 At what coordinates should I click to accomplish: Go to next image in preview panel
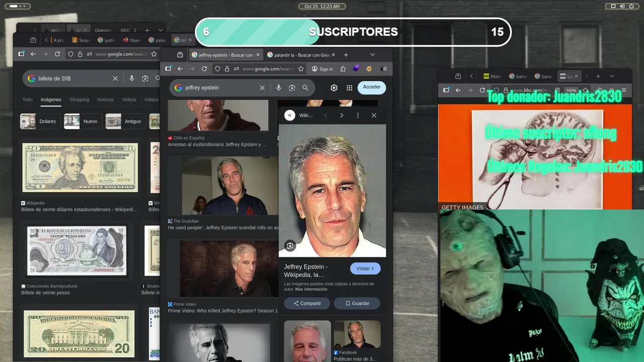[x=342, y=115]
